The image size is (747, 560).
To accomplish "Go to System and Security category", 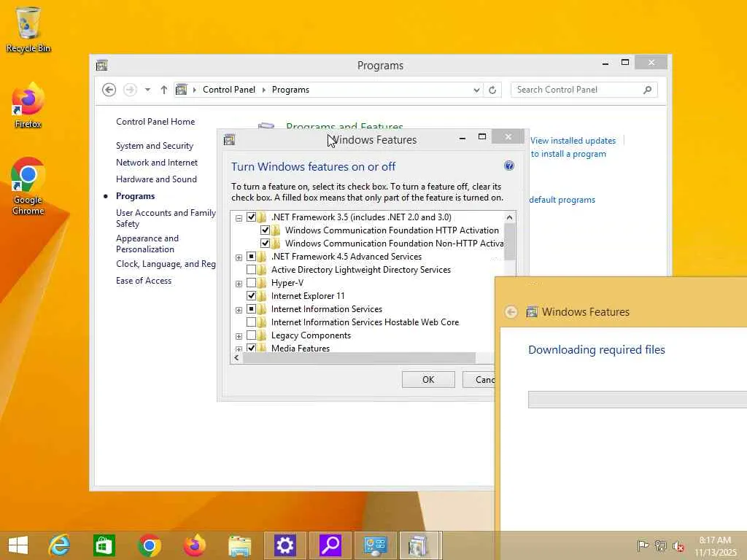I will tap(155, 146).
